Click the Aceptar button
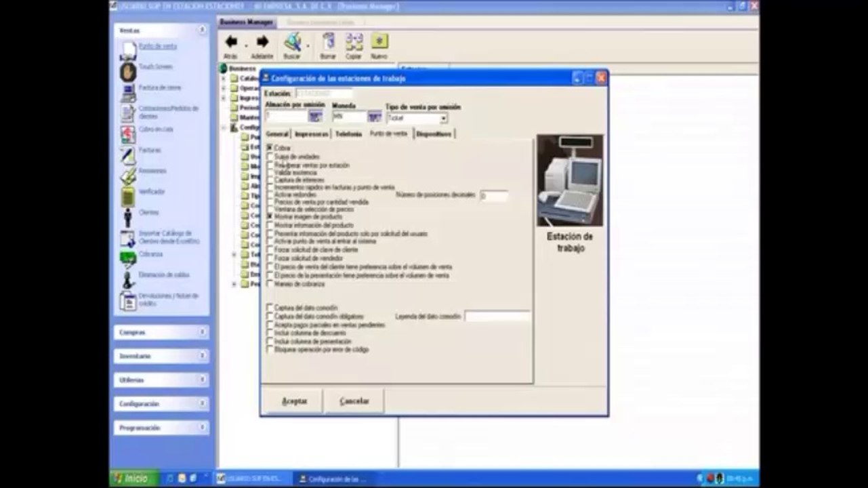868x488 pixels. (x=294, y=401)
